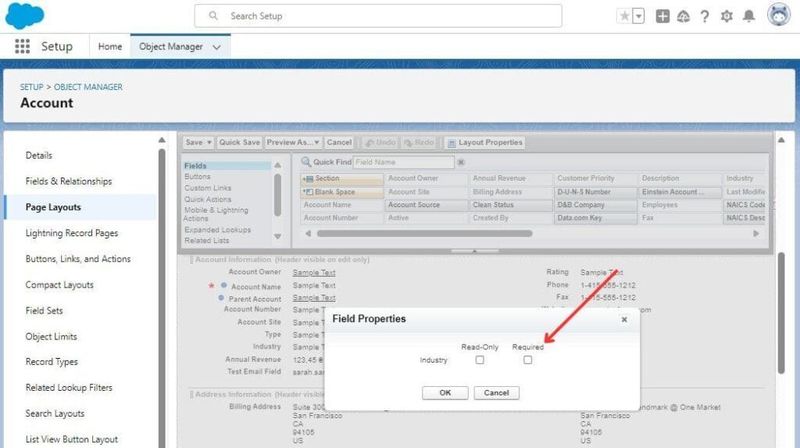Open the Preview As dropdown
Image resolution: width=800 pixels, height=448 pixels.
[x=293, y=142]
